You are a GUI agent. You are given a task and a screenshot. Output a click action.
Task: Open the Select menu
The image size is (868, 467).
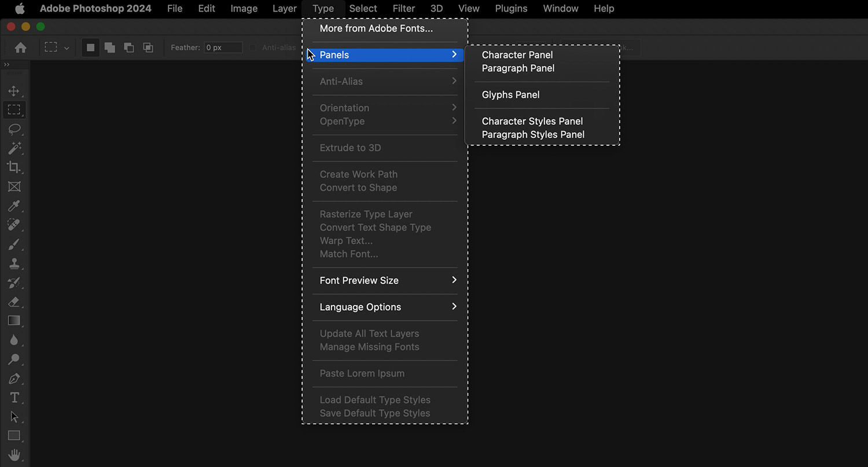[x=363, y=8]
